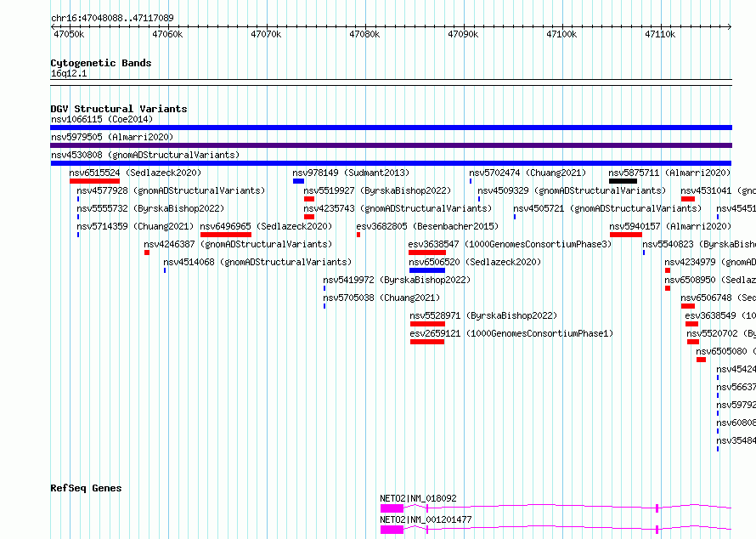This screenshot has width=756, height=539.
Task: Click the nsv4530808 gnomAD blue variant bar
Action: [391, 163]
